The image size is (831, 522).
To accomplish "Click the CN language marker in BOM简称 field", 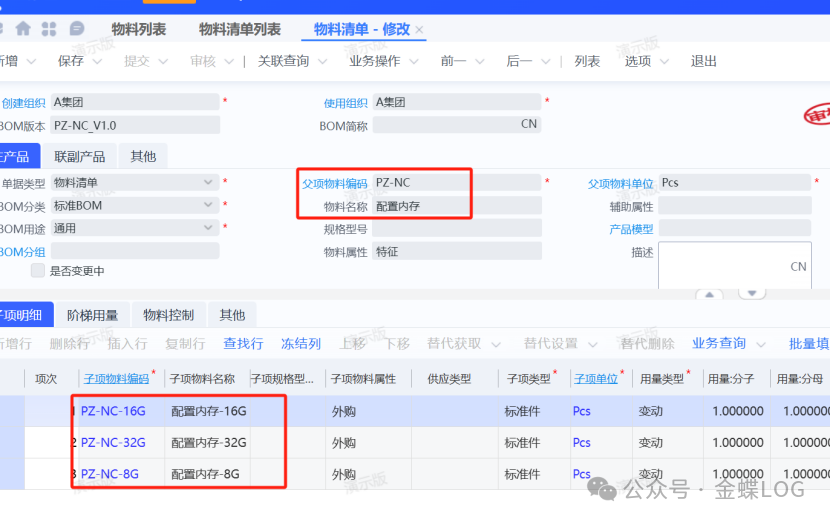I will click(x=529, y=125).
